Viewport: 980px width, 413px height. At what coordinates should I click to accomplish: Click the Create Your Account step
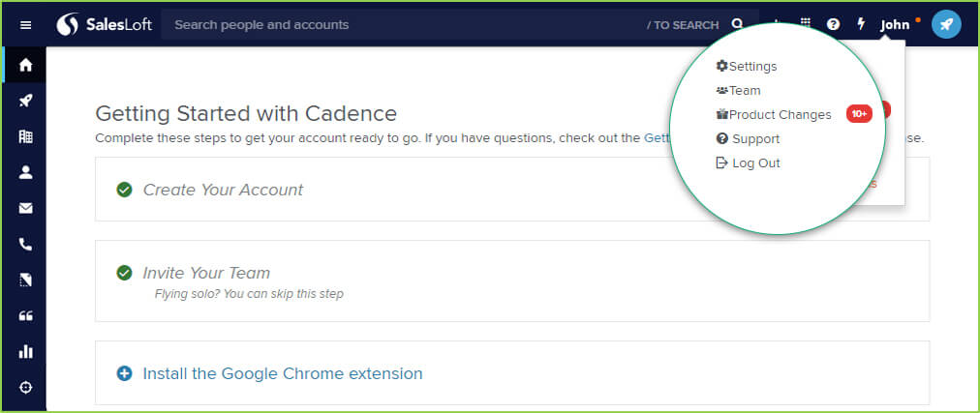click(223, 190)
